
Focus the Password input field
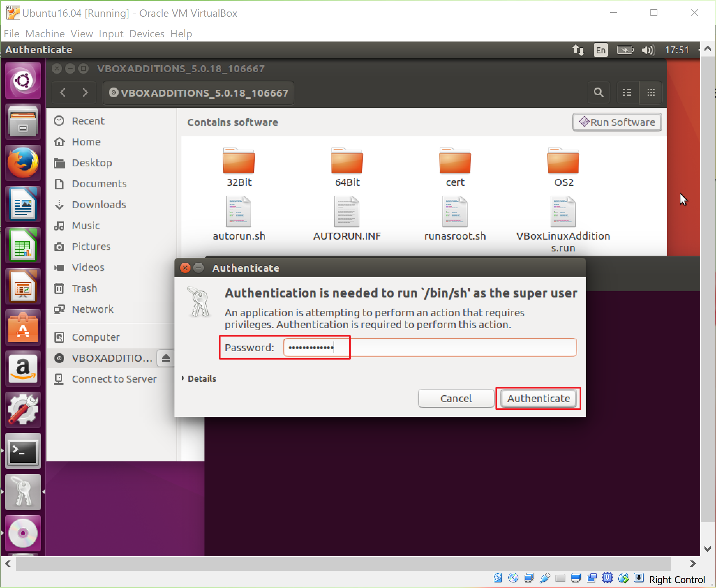point(430,347)
